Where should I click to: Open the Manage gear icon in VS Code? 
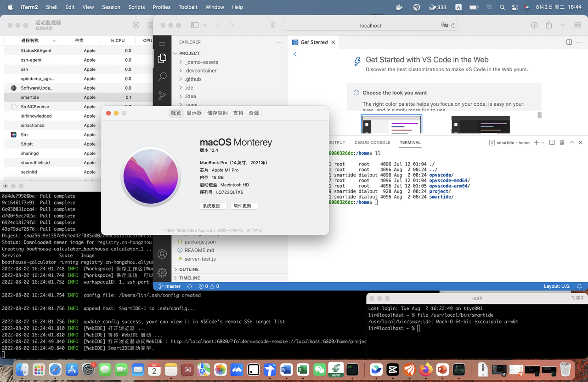tap(162, 273)
